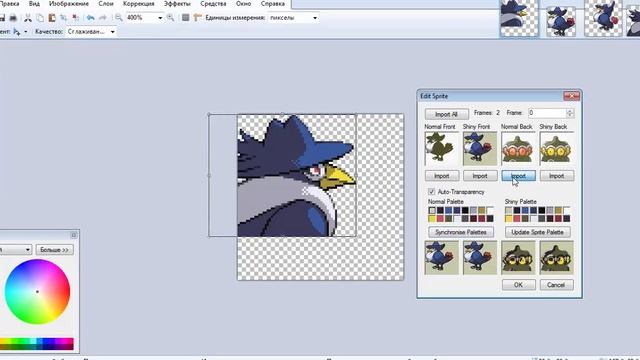Viewport: 640px width, 360px height.
Task: Expand the tool chooser dropdown arrow
Action: tap(25, 31)
